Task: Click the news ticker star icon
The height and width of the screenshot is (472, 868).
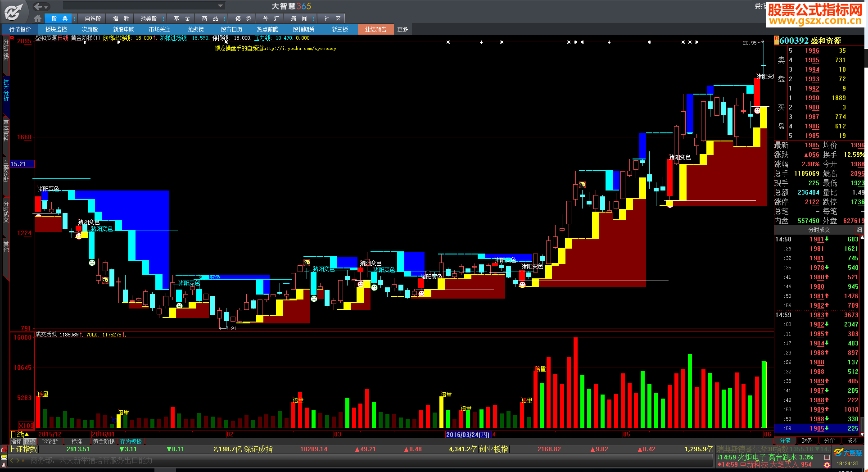Action: coord(23,460)
